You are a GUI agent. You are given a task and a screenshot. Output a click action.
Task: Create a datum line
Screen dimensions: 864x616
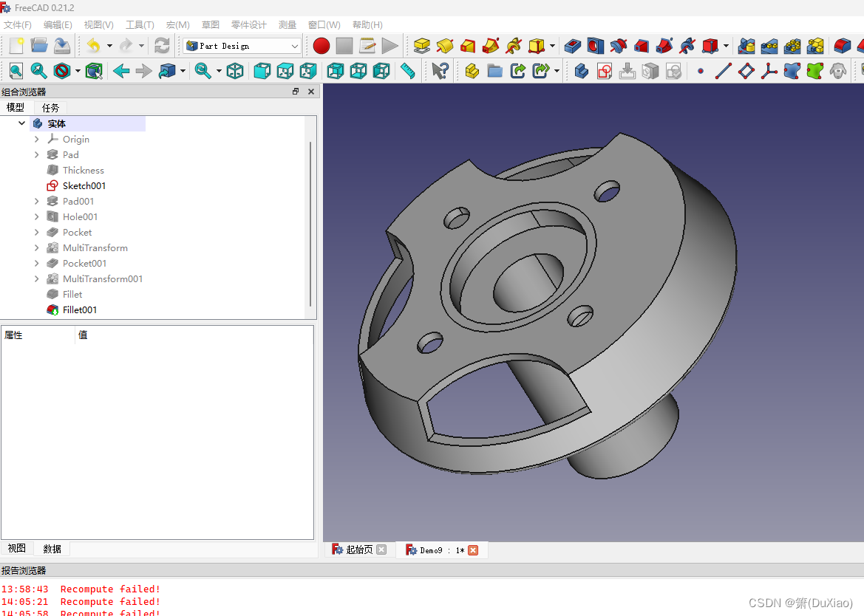[x=724, y=71]
